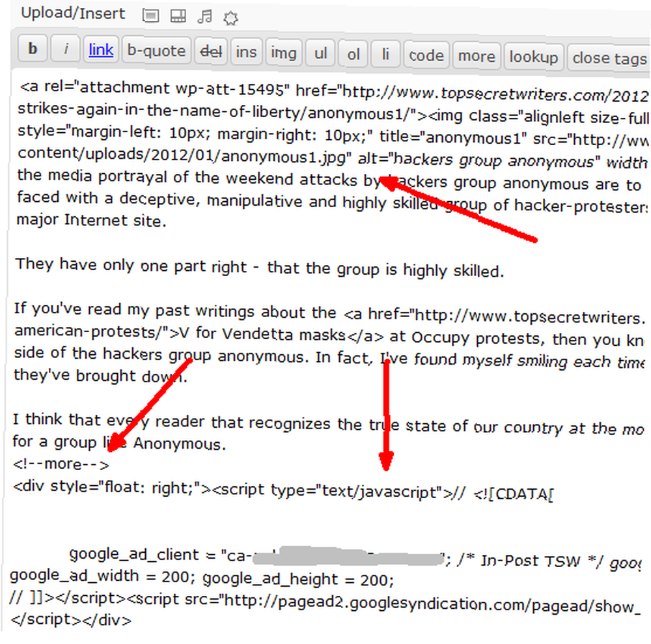Click the "for a group like Anonymous." line
This screenshot has height=644, width=651.
pos(119,443)
